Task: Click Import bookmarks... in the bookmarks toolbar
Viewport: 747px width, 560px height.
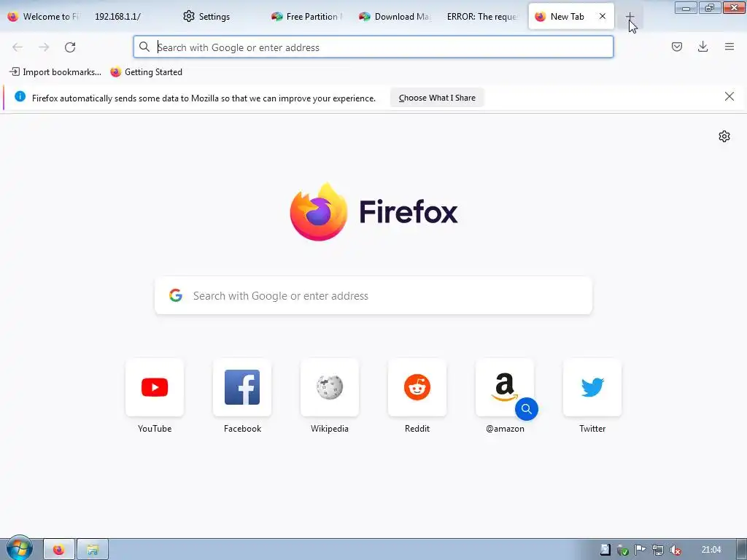Action: coord(55,72)
